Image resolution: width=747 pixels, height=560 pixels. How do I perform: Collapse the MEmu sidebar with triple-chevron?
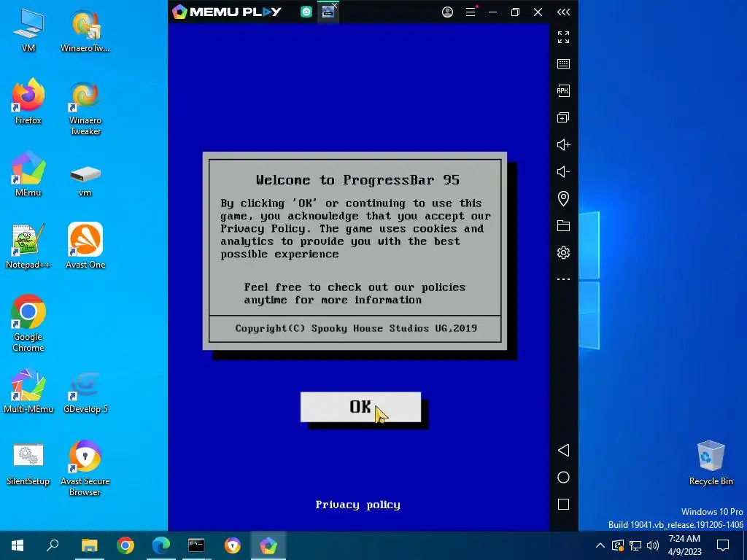[x=564, y=12]
